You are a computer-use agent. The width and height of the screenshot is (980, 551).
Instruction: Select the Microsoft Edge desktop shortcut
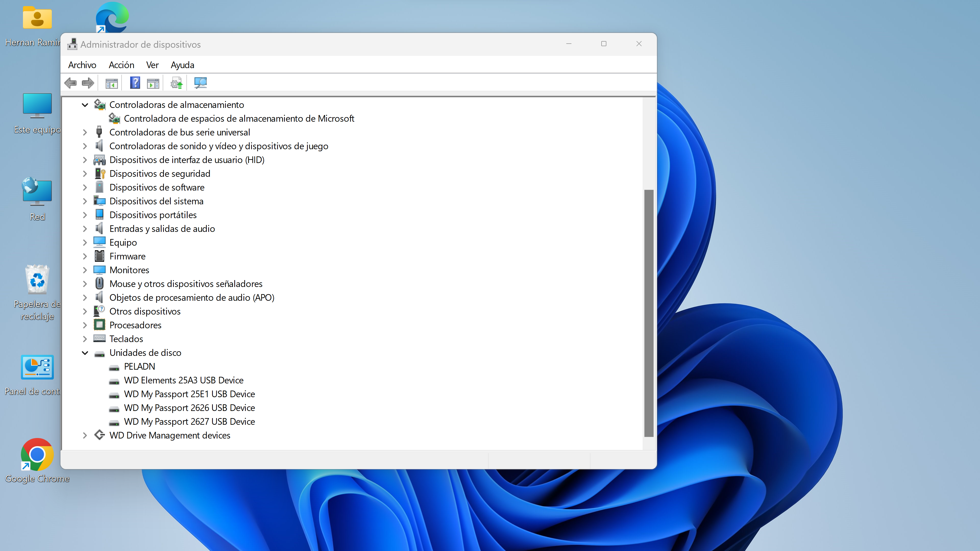tap(112, 18)
